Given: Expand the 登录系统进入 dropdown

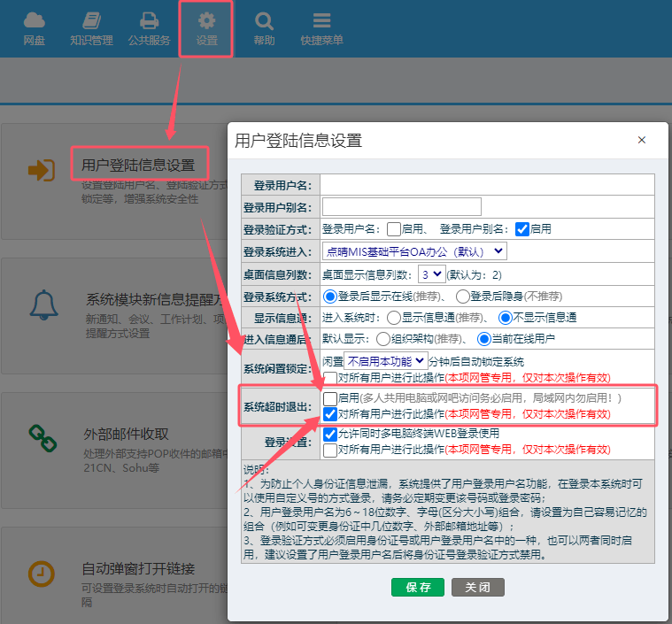Looking at the screenshot, I should tap(414, 251).
